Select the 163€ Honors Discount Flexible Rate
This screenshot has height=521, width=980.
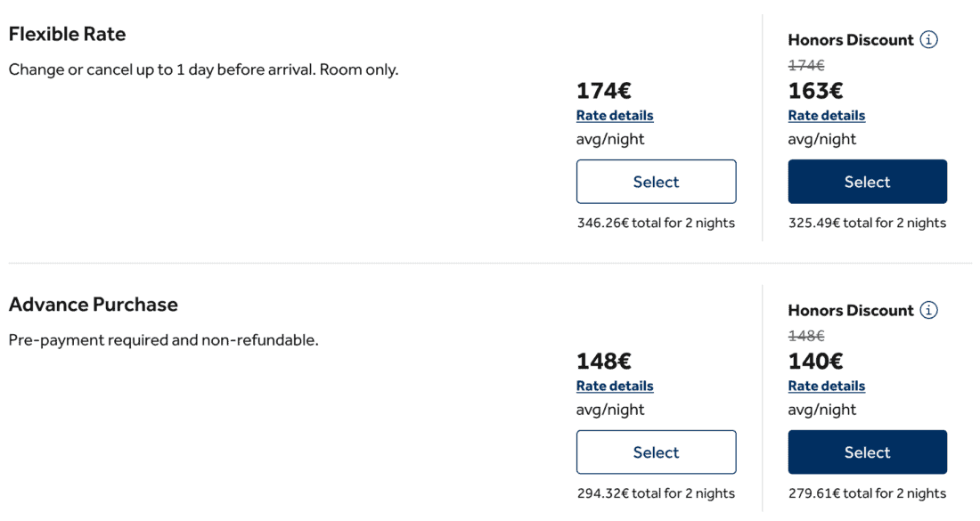click(867, 182)
